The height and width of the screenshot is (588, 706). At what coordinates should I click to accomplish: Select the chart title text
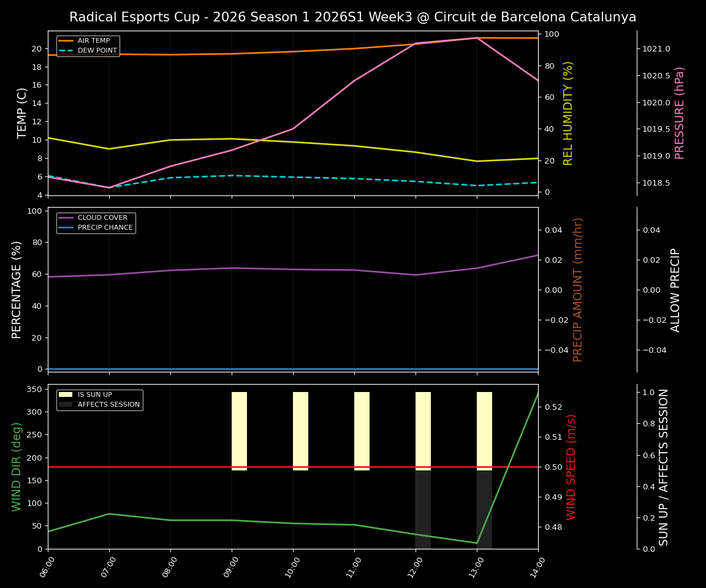click(x=353, y=17)
